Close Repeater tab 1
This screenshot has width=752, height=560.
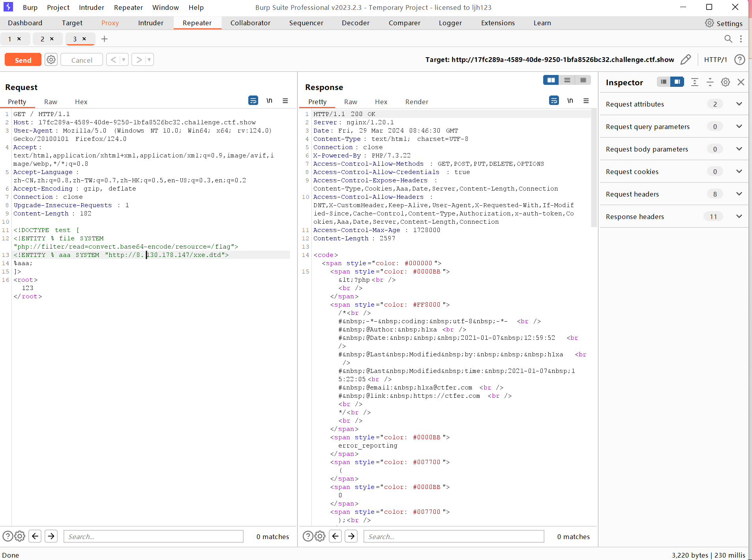(x=19, y=39)
